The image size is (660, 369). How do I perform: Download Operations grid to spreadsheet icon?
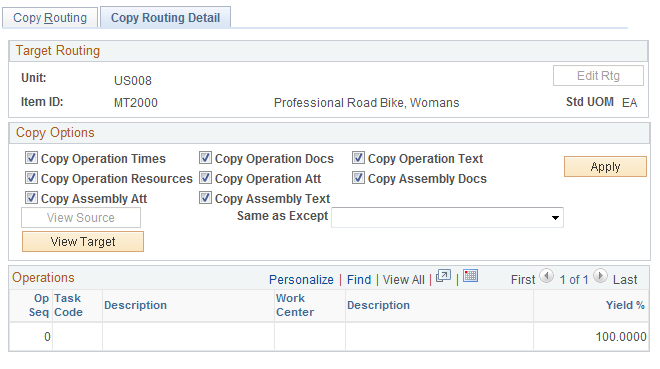[470, 276]
